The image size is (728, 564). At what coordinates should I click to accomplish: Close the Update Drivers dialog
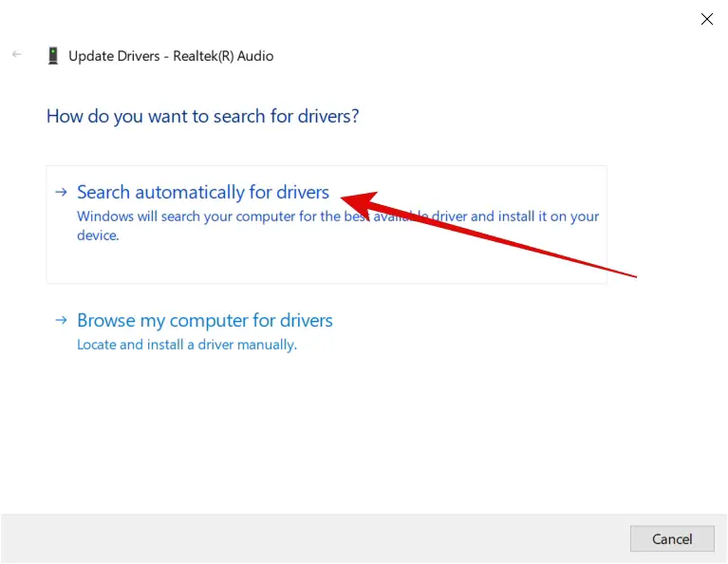[706, 19]
